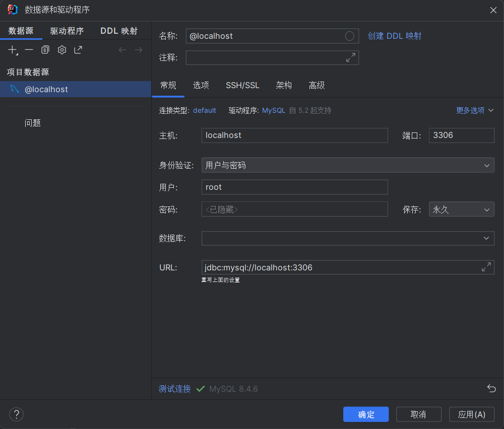The image size is (504, 429).
Task: Switch to the 数据源 tab
Action: 21,31
